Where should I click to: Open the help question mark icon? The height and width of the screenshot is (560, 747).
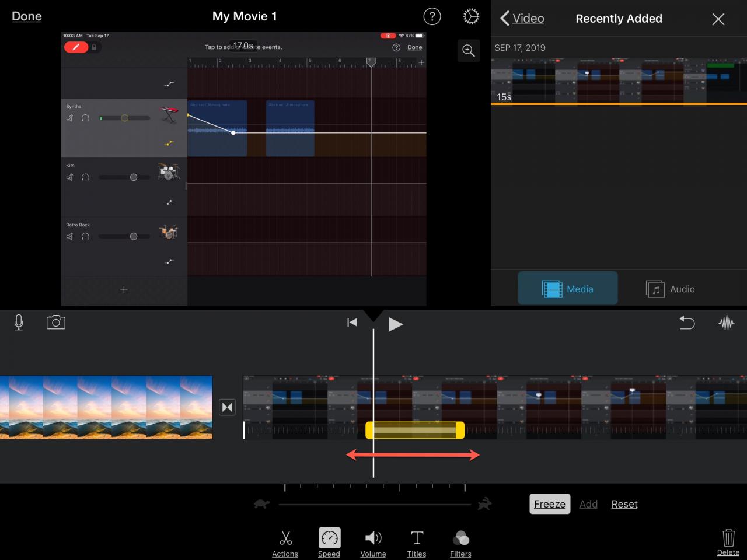432,17
